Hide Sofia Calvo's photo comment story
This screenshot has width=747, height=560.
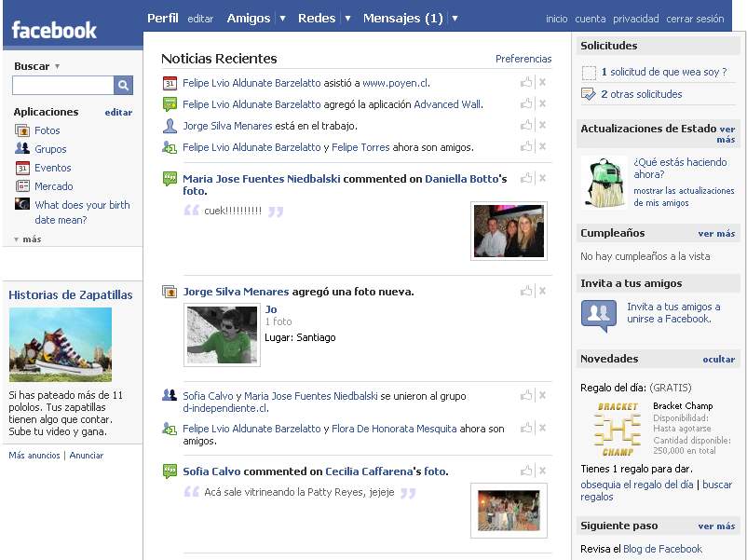[x=542, y=471]
